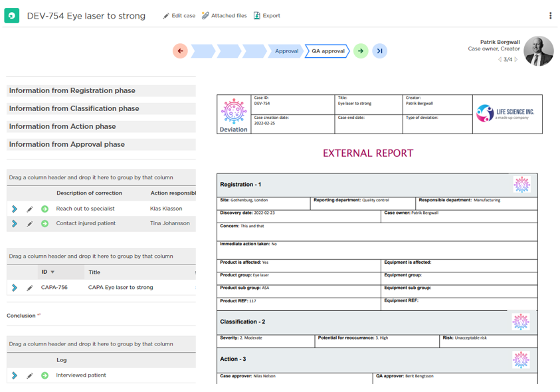Click the skip-to-last phase button
This screenshot has width=560, height=392.
(379, 51)
